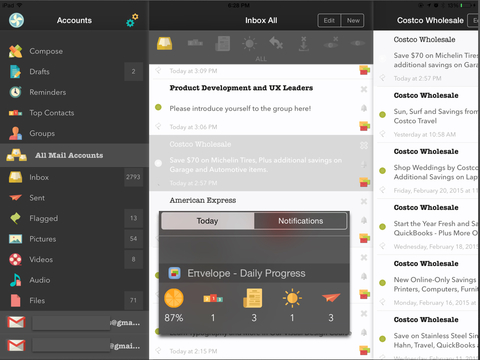This screenshot has width=480, height=360.
Task: Open the Sent folder
Action: [x=74, y=198]
